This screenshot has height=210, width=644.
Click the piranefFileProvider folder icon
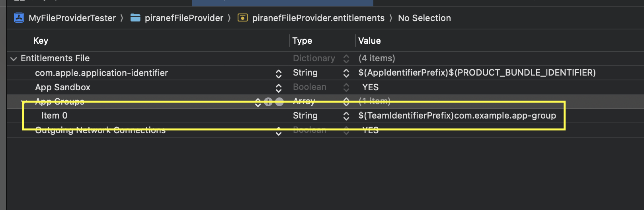click(135, 18)
